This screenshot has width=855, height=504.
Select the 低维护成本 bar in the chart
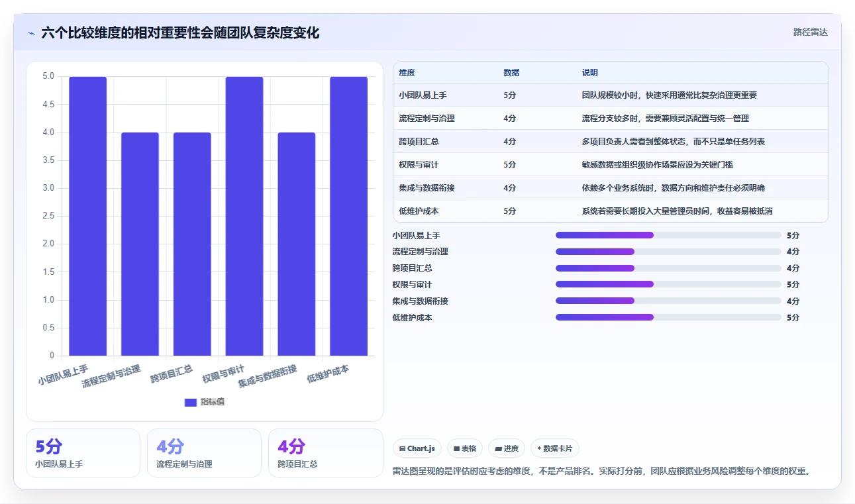pos(348,217)
